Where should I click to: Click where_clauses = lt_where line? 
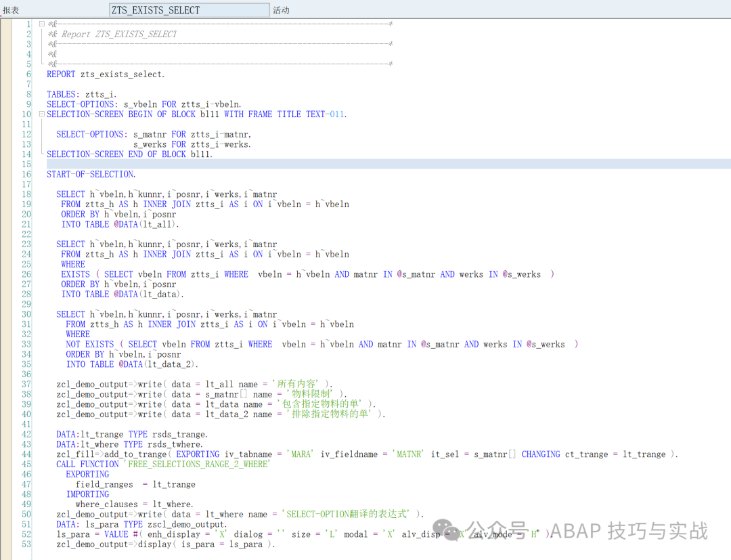tap(134, 504)
